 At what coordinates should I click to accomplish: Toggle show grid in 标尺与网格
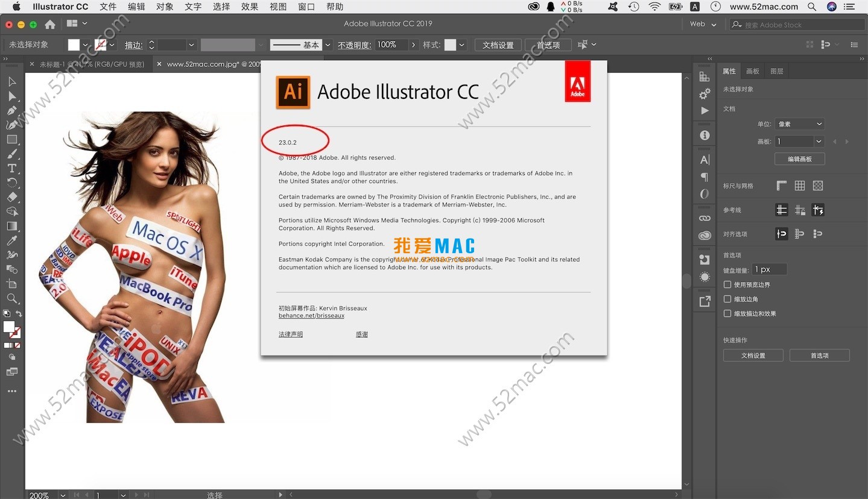click(800, 186)
